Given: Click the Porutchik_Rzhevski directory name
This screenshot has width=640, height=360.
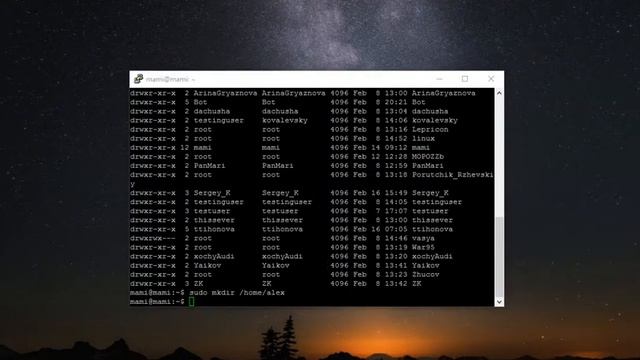Looking at the screenshot, I should point(453,175).
